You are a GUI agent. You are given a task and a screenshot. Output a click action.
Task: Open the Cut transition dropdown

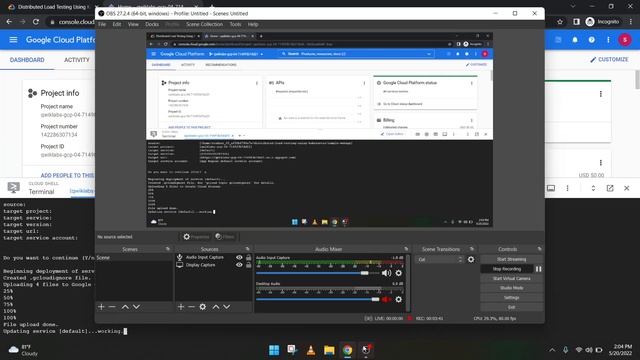(x=440, y=259)
